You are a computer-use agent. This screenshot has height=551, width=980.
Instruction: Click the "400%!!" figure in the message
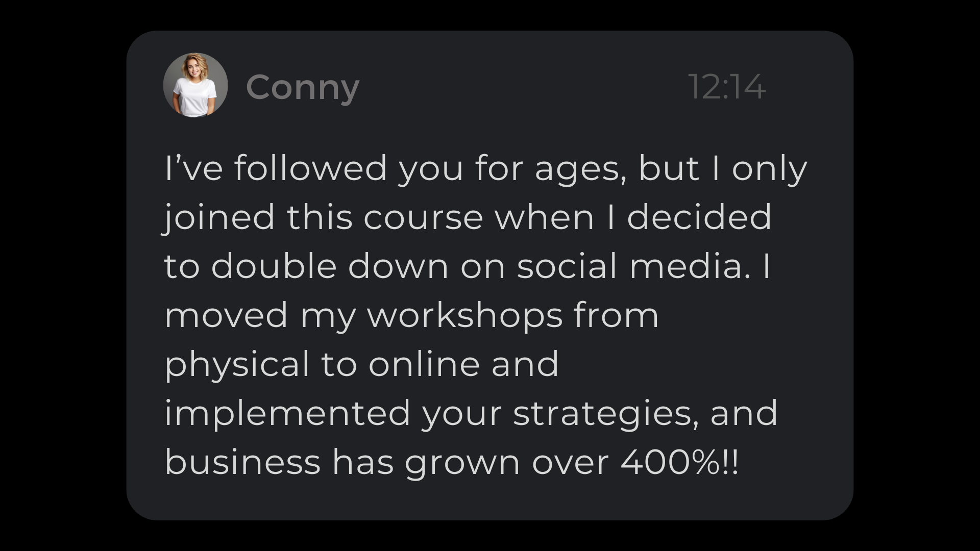[x=679, y=463]
